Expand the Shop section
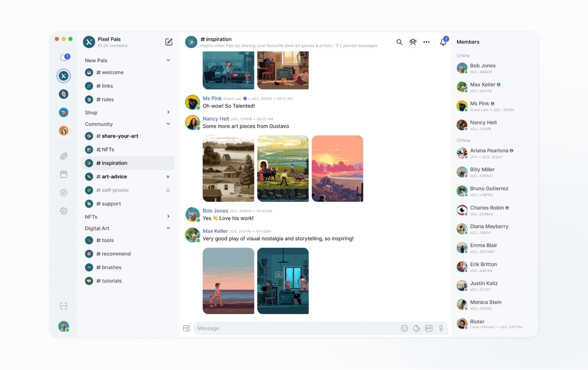The height and width of the screenshot is (370, 588). pos(168,112)
